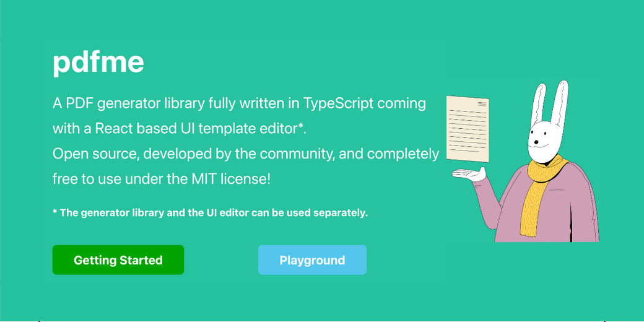This screenshot has height=322, width=644.
Task: Click the bold footnote about separate usage
Action: tap(211, 213)
